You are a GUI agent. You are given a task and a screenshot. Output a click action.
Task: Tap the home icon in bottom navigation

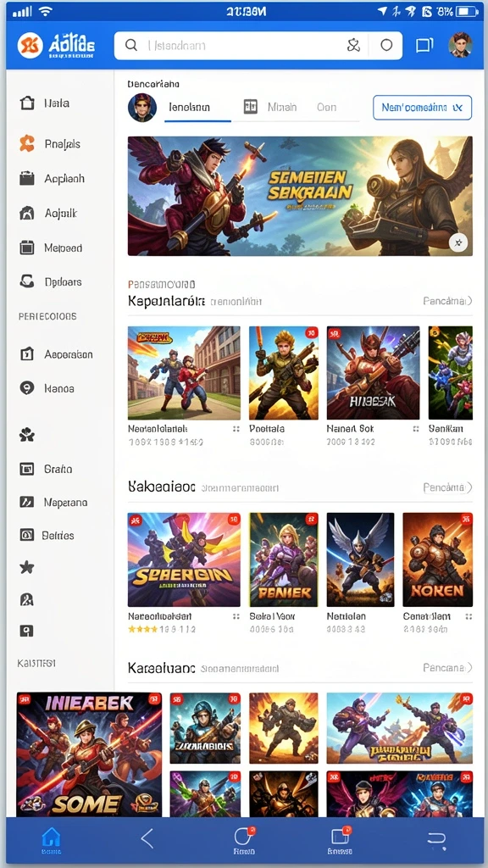51,837
